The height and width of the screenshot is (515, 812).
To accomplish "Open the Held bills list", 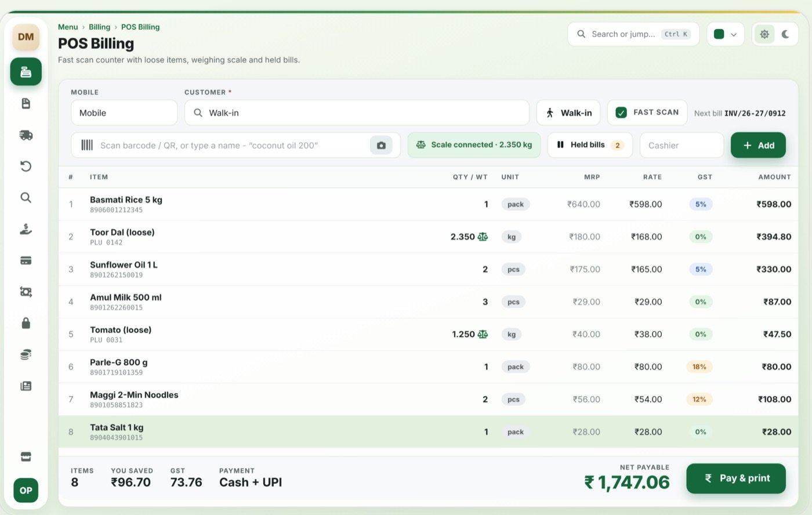I will click(590, 145).
